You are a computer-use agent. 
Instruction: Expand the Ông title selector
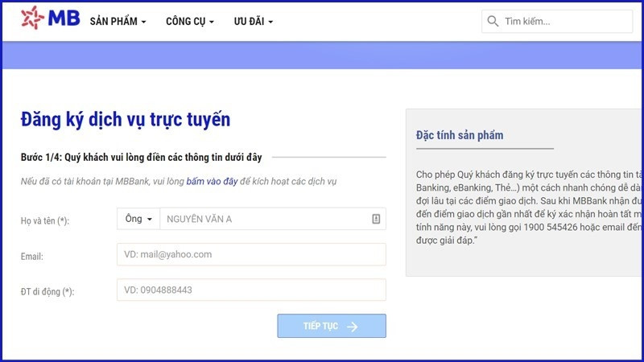coord(138,219)
